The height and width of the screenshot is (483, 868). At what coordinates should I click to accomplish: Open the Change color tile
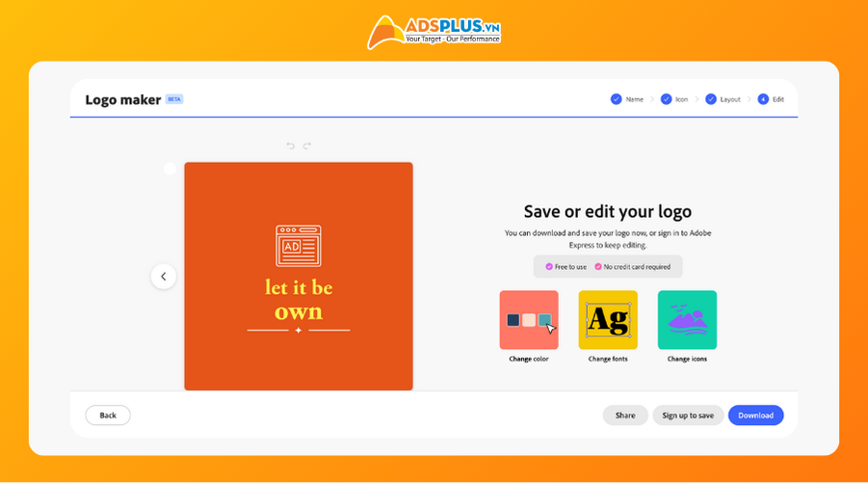tap(529, 320)
